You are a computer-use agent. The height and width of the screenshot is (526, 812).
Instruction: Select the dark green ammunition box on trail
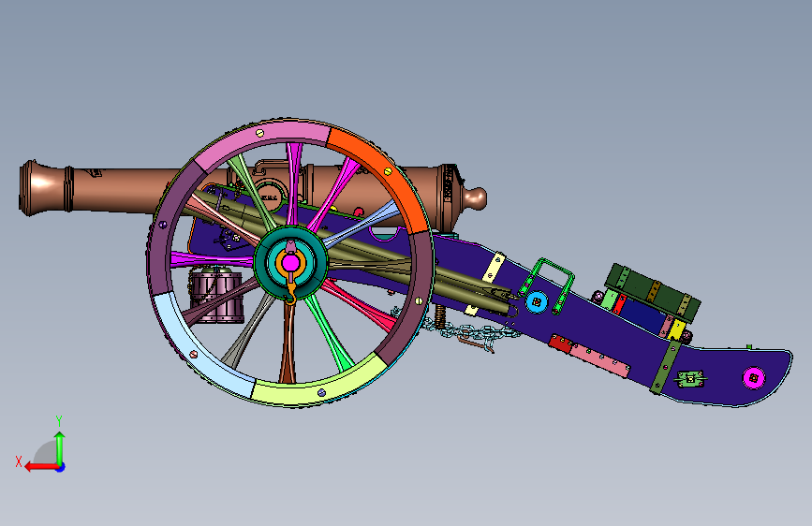pos(654,291)
